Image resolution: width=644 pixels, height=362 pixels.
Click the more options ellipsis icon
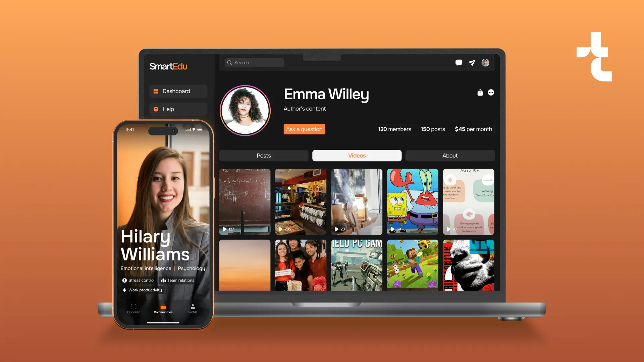click(490, 93)
